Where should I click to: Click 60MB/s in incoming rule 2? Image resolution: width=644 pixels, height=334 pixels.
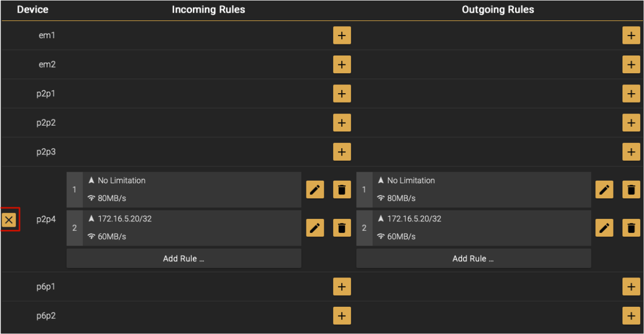tap(112, 237)
